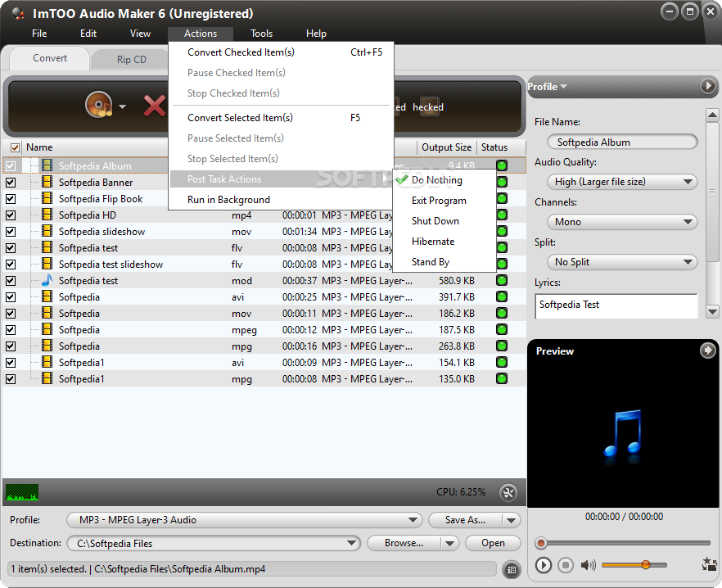Click the green status light of Softpedia1 mpg
Viewport: 722px width, 588px height.
tap(502, 379)
